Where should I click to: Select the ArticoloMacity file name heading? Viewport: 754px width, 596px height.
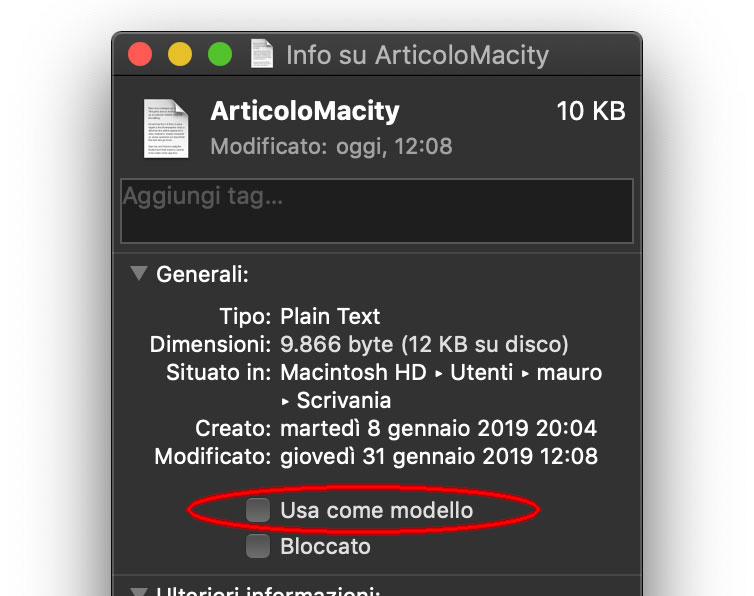click(x=305, y=111)
